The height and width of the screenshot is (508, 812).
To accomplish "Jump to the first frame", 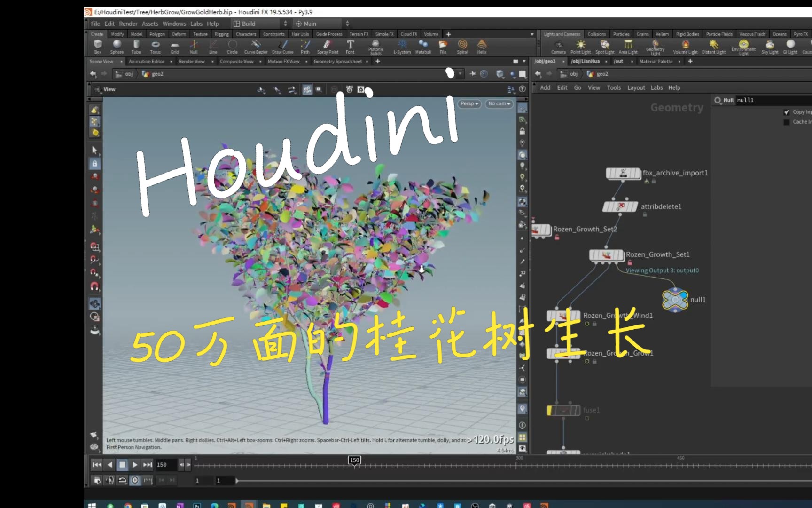I will [97, 465].
